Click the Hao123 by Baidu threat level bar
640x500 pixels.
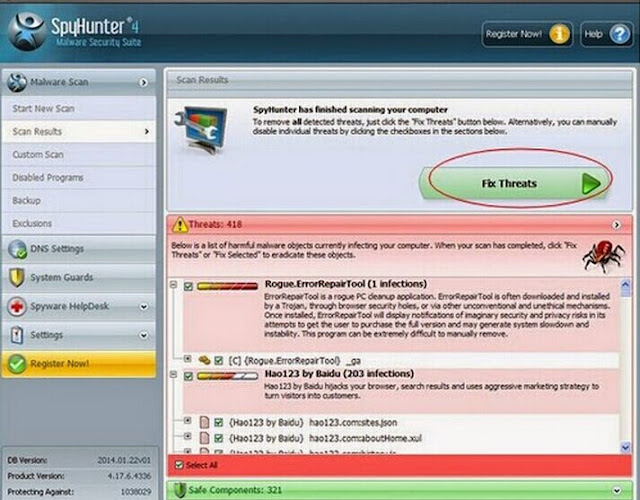(227, 376)
